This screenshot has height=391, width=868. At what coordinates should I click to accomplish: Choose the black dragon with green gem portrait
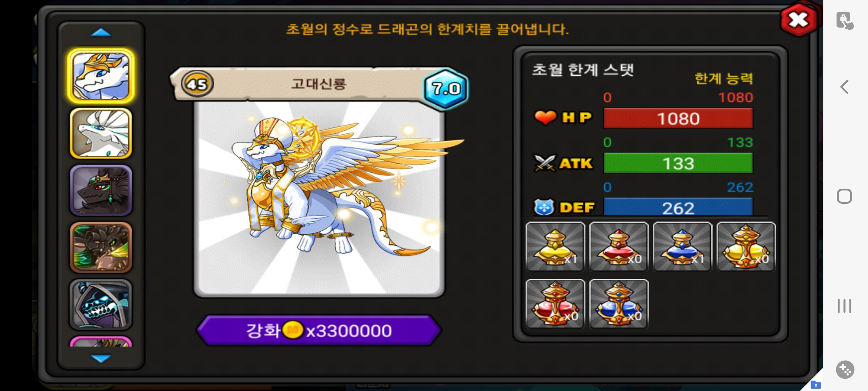point(101,190)
